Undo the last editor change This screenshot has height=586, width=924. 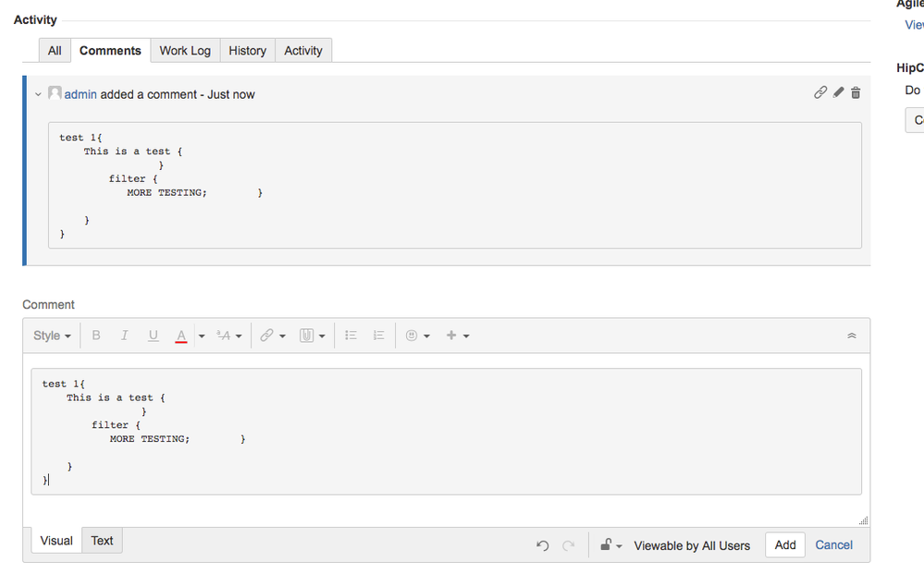543,545
